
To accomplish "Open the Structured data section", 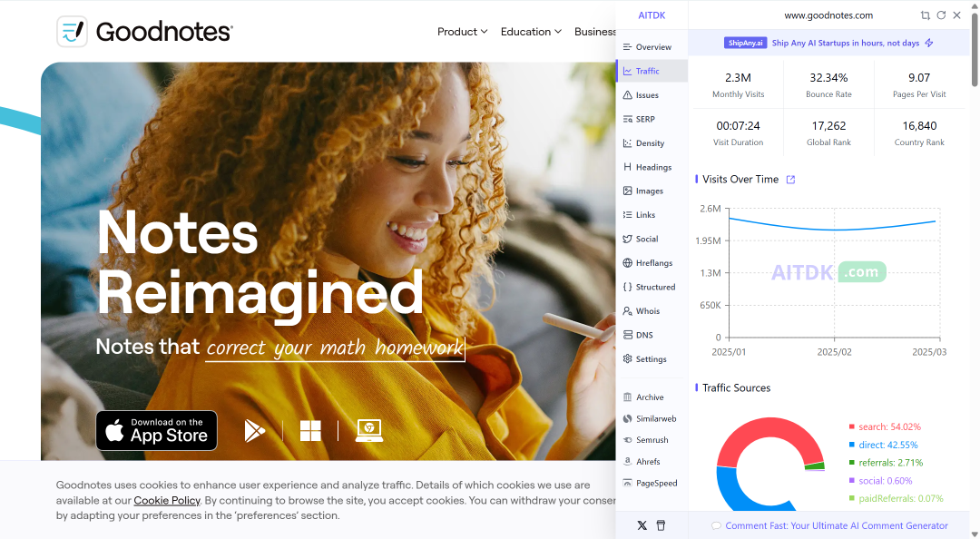I will click(x=652, y=287).
